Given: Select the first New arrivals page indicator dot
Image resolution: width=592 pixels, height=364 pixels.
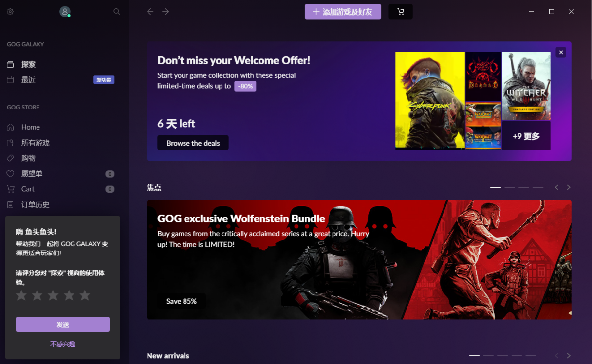Looking at the screenshot, I should [474, 355].
